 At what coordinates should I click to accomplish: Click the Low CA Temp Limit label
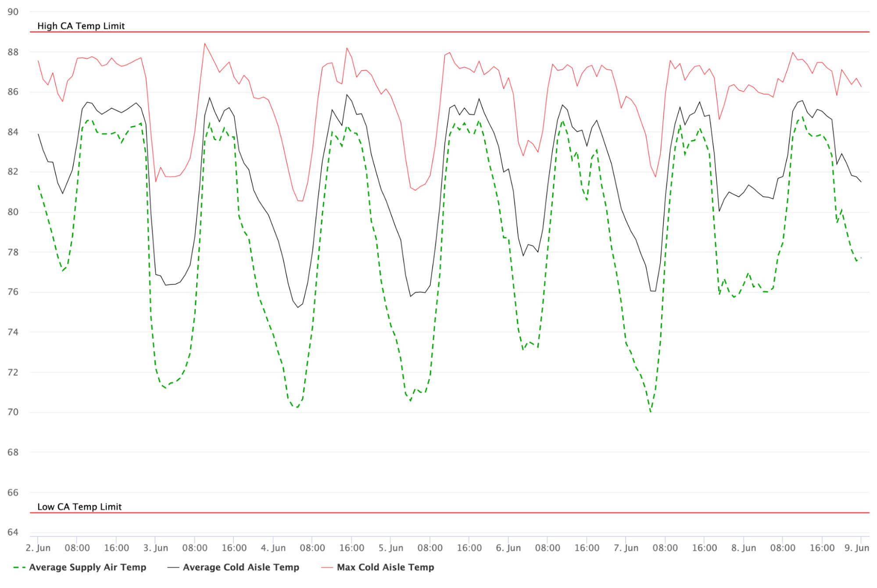pyautogui.click(x=79, y=506)
